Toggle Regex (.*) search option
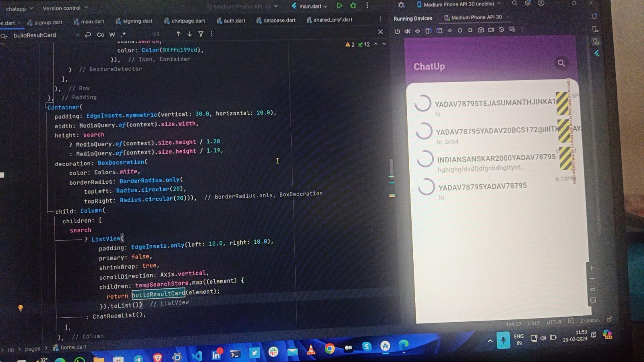Viewport: 644px width, 362px height. tap(123, 35)
